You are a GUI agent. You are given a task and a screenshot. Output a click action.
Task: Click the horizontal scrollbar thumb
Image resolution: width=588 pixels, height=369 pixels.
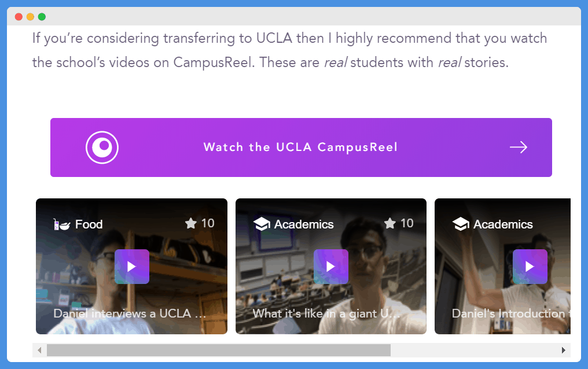tap(219, 350)
